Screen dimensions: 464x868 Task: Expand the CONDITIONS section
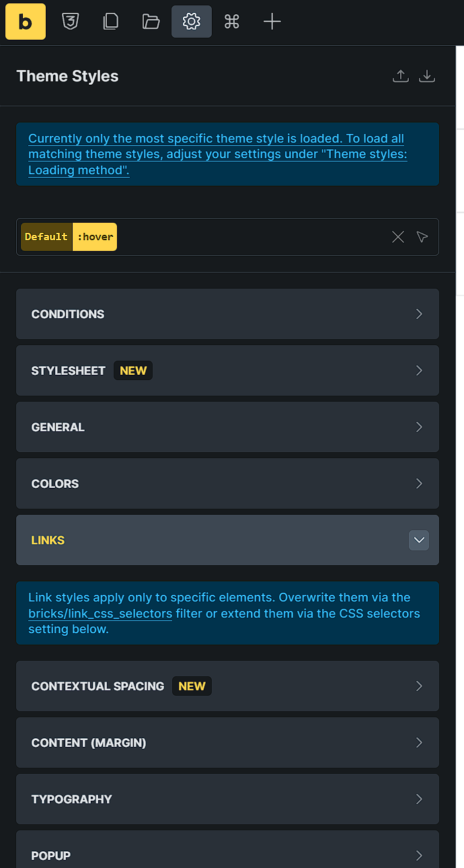tap(227, 314)
